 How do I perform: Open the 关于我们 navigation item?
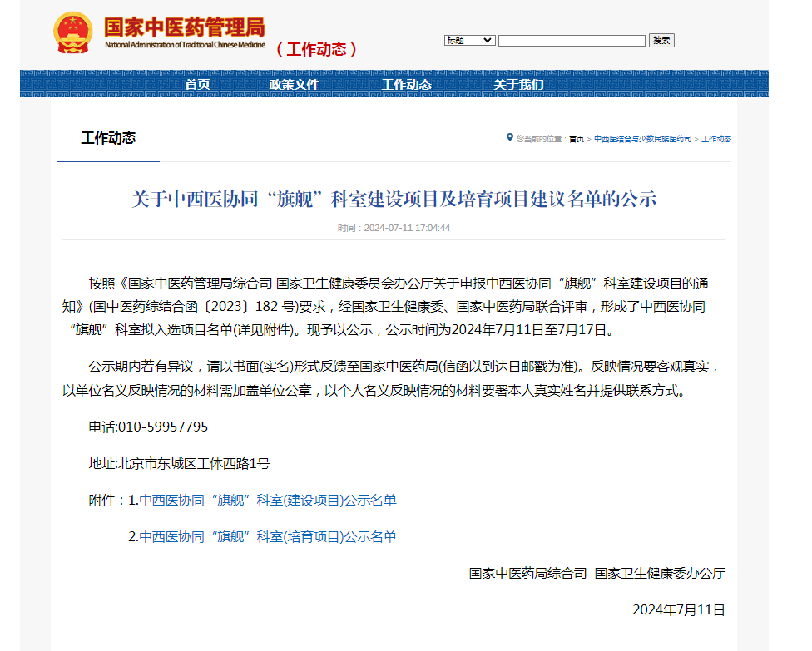(521, 84)
